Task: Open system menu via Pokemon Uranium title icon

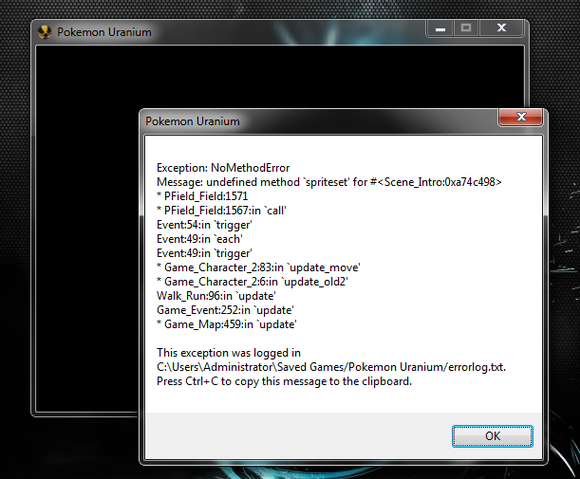Action: pos(45,32)
